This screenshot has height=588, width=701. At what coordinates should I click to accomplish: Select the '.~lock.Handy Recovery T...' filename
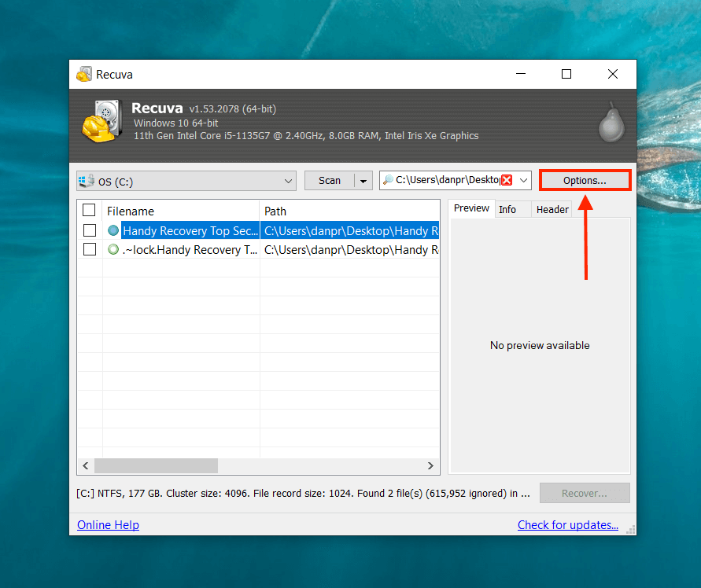coord(190,250)
